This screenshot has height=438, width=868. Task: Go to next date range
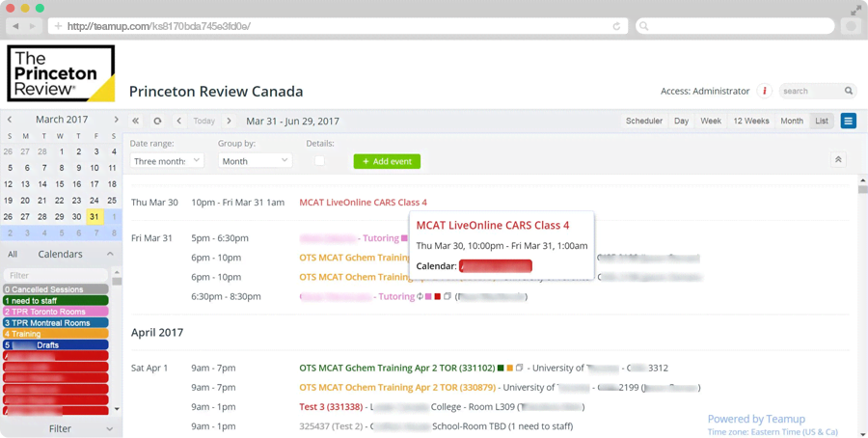coord(229,121)
